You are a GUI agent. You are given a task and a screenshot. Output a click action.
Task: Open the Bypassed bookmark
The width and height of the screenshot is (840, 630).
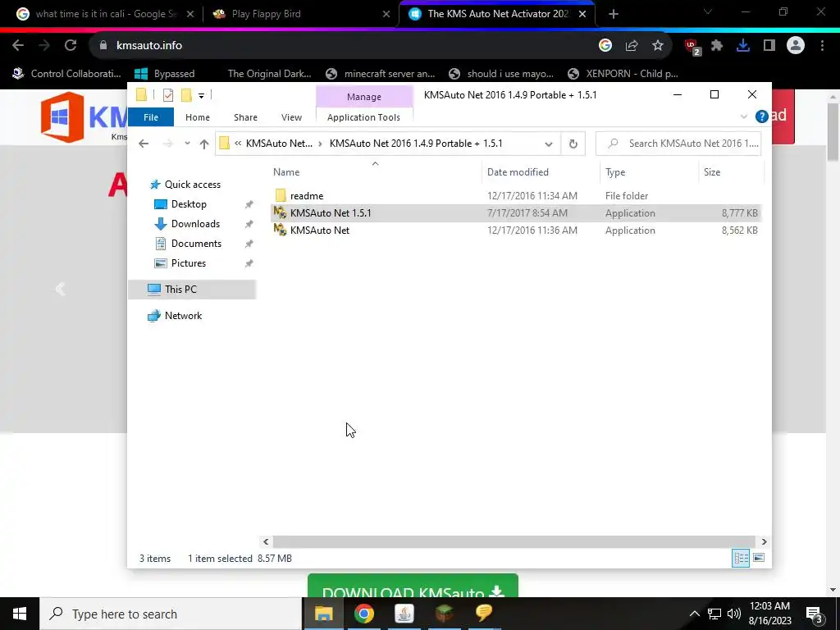(x=164, y=73)
